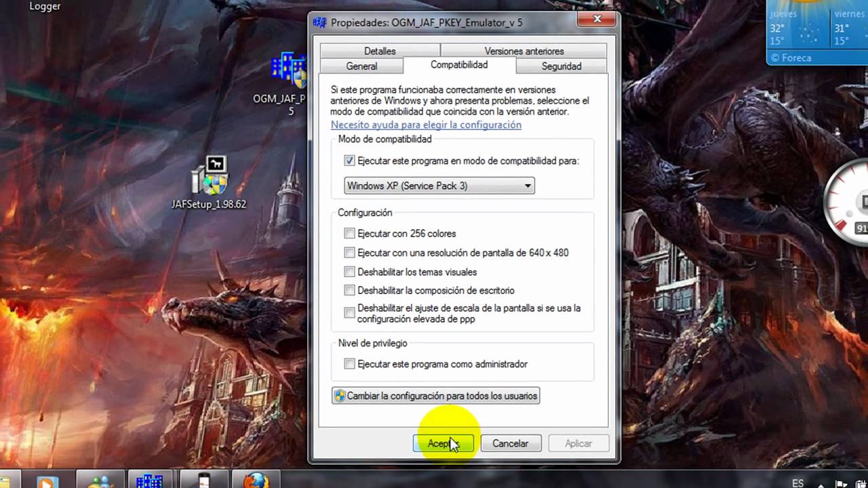Enable Ejecutar con 256 colores
868x488 pixels.
point(349,233)
